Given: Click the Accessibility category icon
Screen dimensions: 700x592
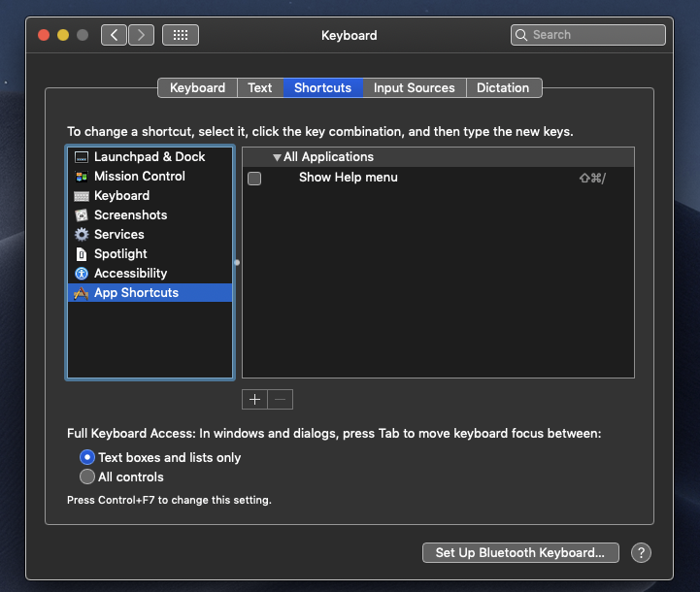Looking at the screenshot, I should [x=82, y=274].
